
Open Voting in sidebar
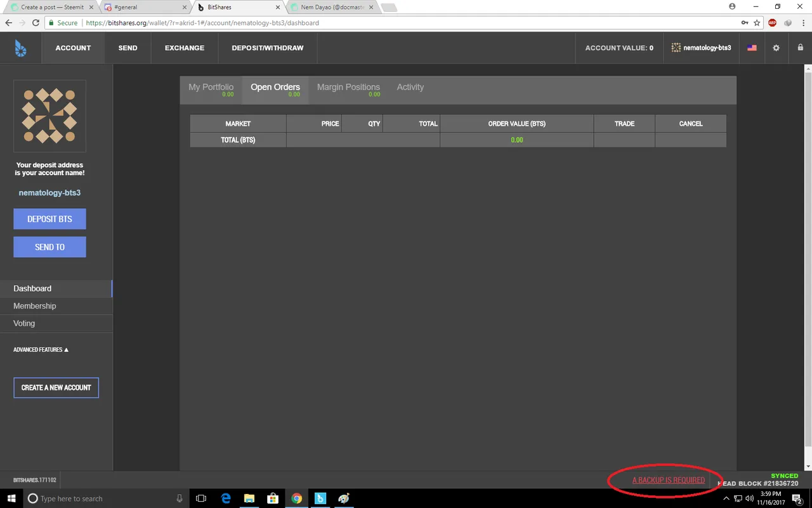tap(56, 323)
